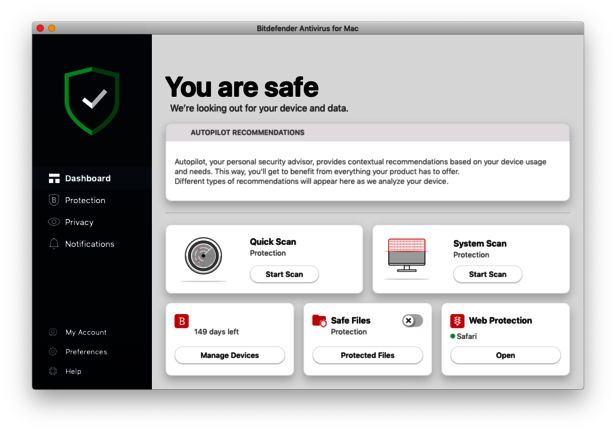616x432 pixels.
Task: Click Open under Web Protection
Action: [505, 355]
